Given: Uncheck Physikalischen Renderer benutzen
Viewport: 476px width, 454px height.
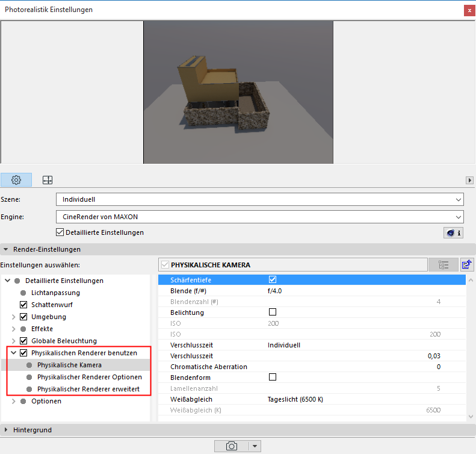Looking at the screenshot, I should tap(23, 353).
